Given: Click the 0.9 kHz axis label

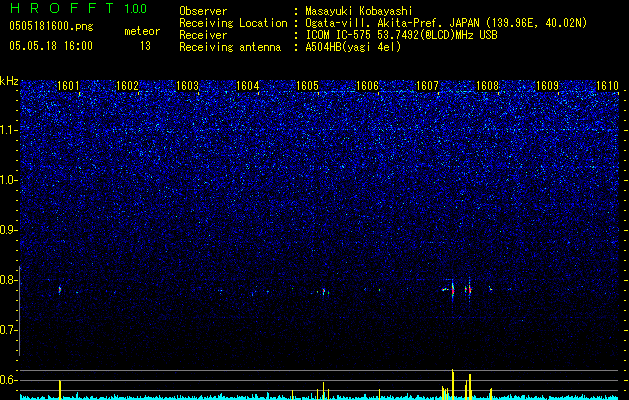Looking at the screenshot, I should 8,230.
